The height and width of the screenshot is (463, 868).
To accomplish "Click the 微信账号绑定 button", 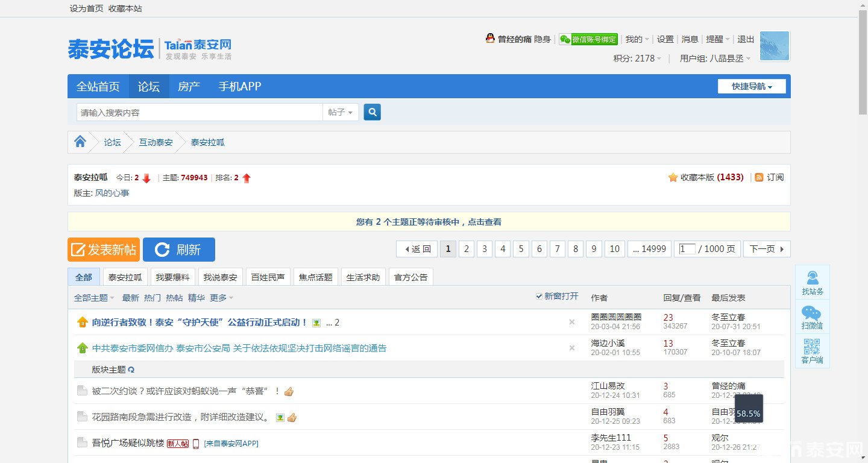I will (x=588, y=39).
